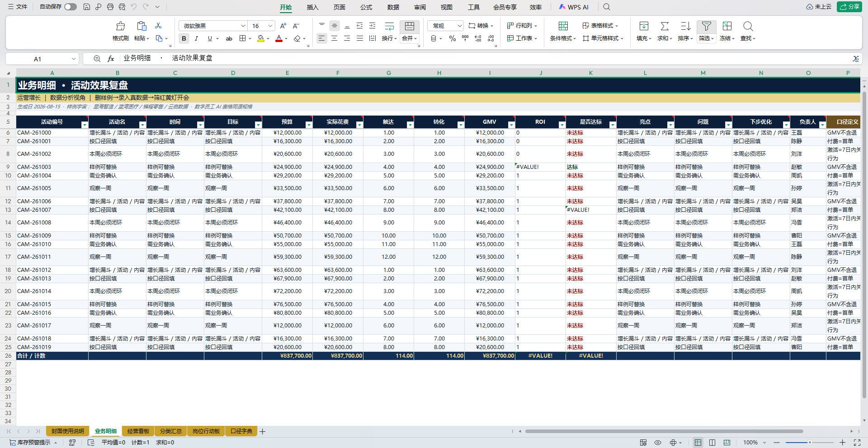Click the Save icon in the title bar

pyautogui.click(x=87, y=7)
